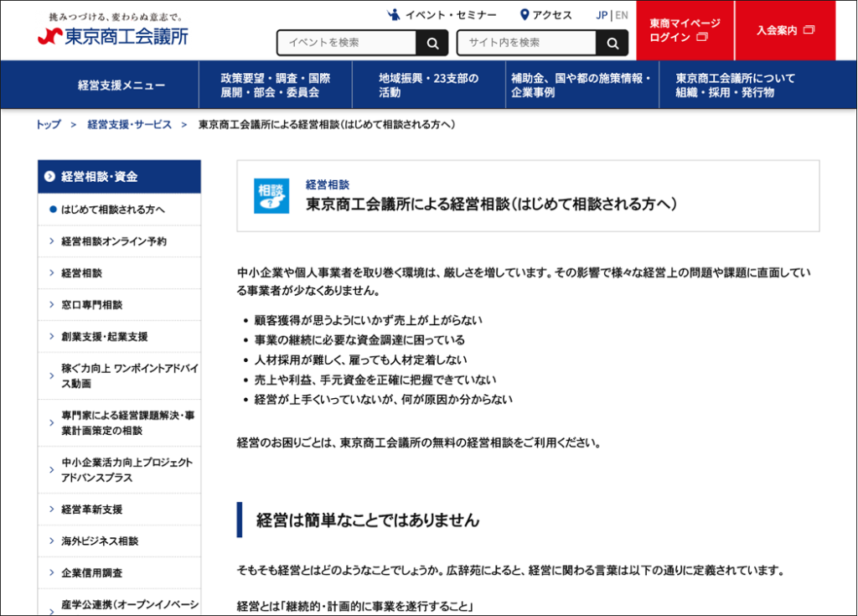Viewport: 858px width, 616px height.
Task: Click the アクセス map pin icon
Action: click(x=525, y=15)
